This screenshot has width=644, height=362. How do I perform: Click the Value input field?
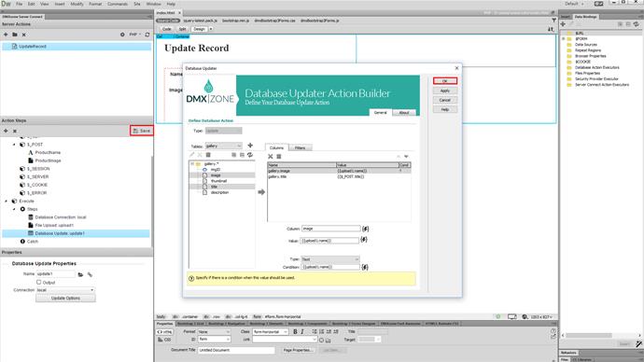(330, 241)
